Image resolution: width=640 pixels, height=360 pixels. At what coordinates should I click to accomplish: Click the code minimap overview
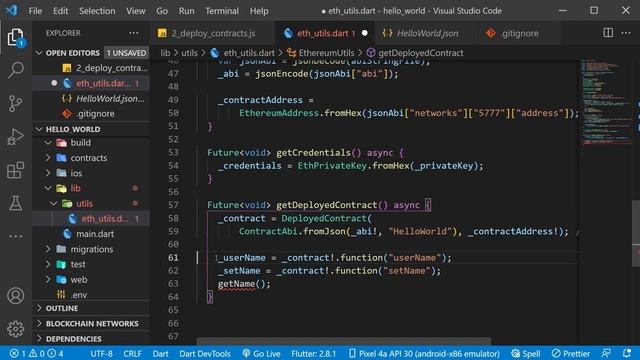pyautogui.click(x=605, y=102)
